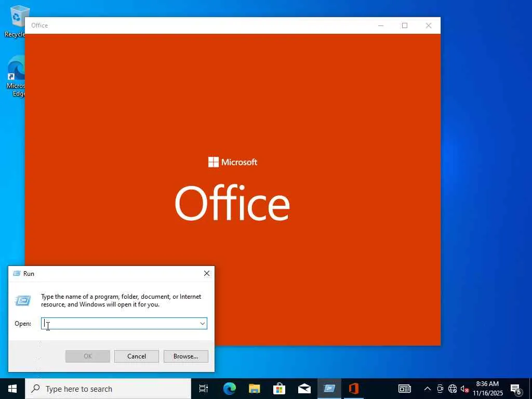Show hidden system tray icons
532x399 pixels.
(x=428, y=389)
